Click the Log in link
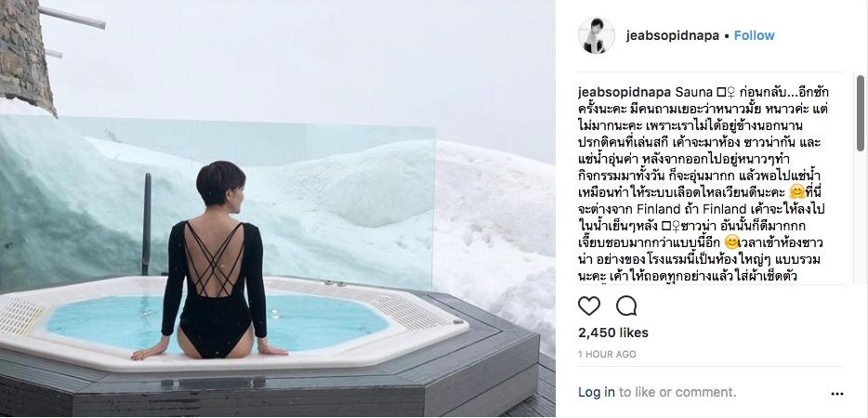Screen dimensions: 868x418 pos(597,393)
